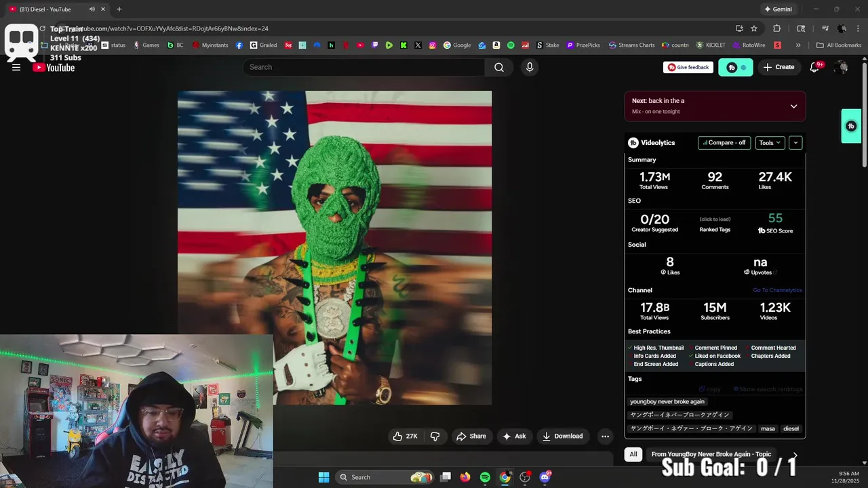Open the Myinstants bookmark
The width and height of the screenshot is (868, 488).
[x=210, y=45]
